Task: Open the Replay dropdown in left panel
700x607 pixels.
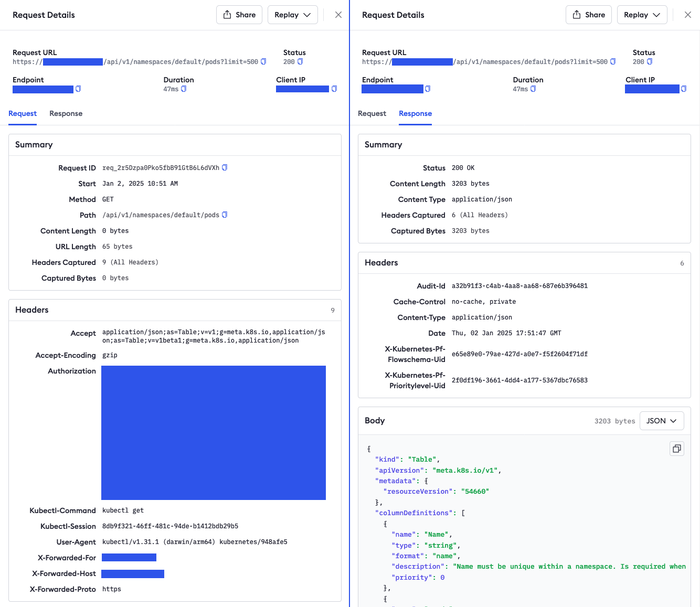Action: click(x=293, y=15)
